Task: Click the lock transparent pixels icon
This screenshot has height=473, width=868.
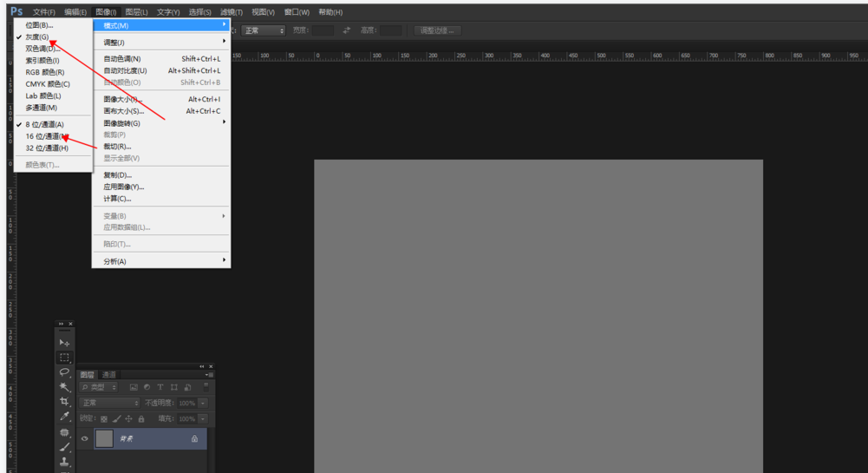Action: (x=105, y=419)
